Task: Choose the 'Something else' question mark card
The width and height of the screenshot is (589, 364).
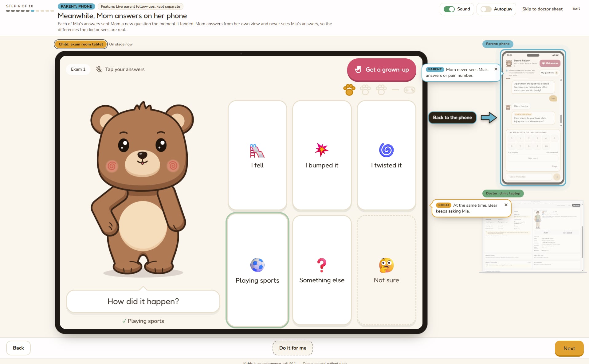Action: point(322,270)
